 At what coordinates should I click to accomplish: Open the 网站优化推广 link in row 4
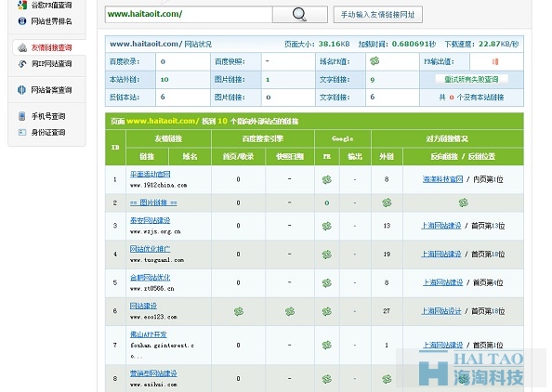coord(151,249)
